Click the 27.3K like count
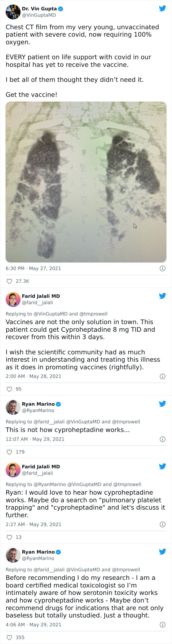The width and height of the screenshot is (172, 644). (x=22, y=281)
